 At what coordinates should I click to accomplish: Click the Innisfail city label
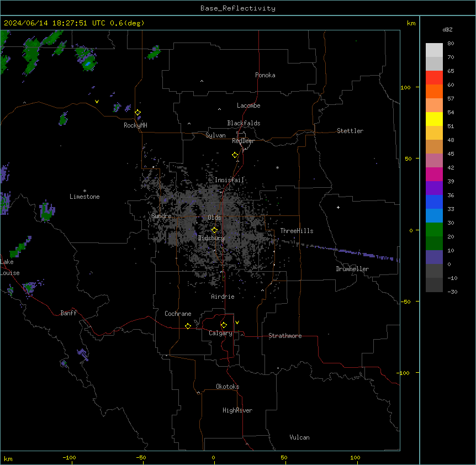coord(229,180)
